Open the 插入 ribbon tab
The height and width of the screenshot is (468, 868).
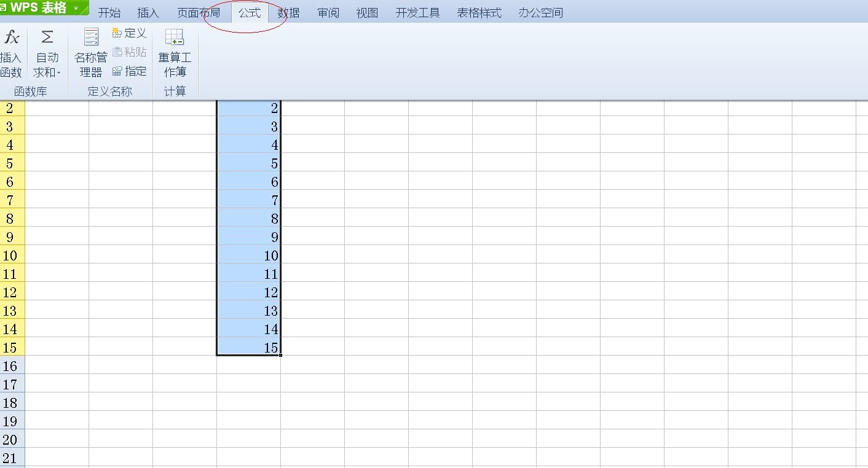tap(148, 13)
